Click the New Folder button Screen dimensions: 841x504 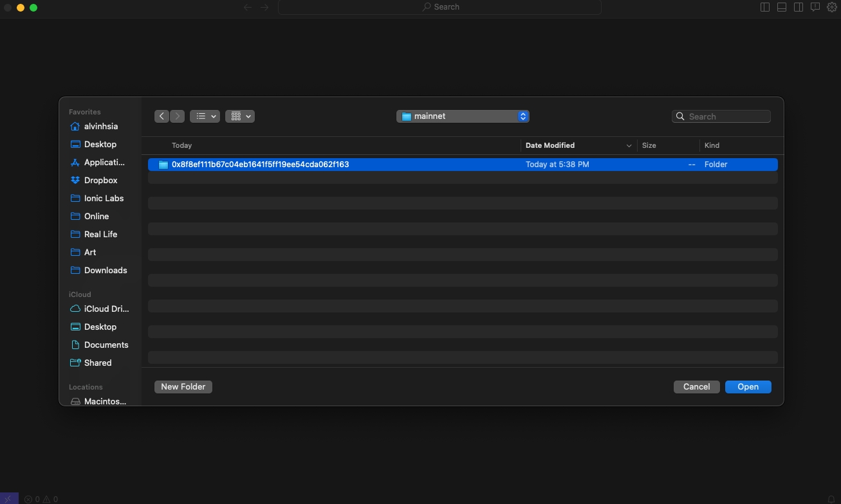(x=183, y=386)
